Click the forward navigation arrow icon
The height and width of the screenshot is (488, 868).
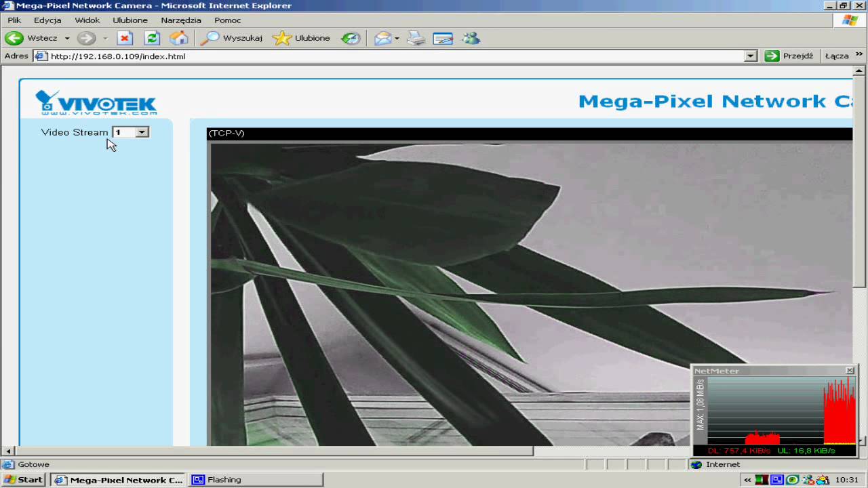(86, 38)
